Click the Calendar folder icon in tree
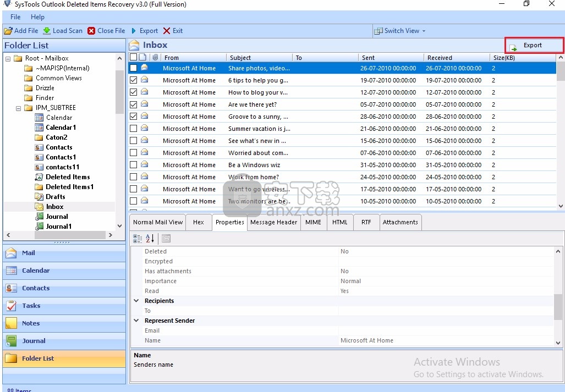The width and height of the screenshot is (565, 392). (x=39, y=118)
